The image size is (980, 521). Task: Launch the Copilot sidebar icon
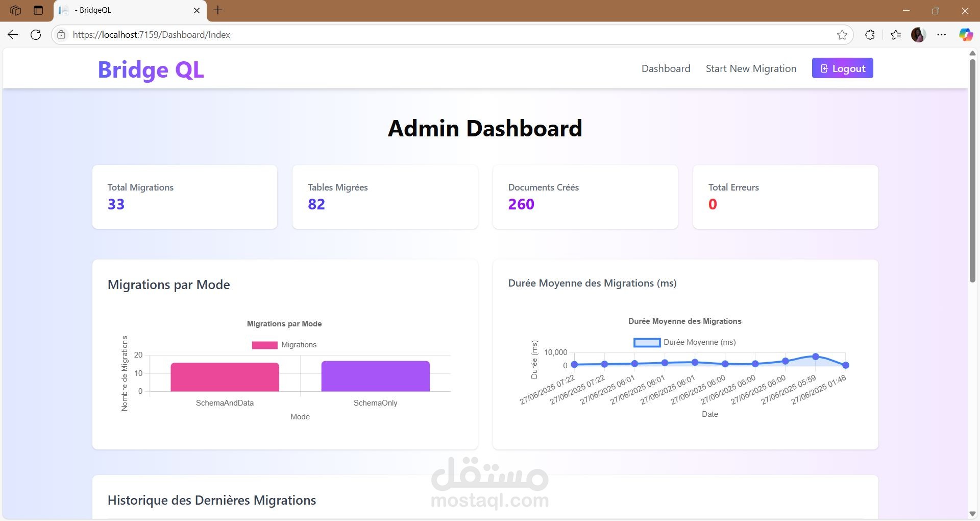tap(966, 35)
